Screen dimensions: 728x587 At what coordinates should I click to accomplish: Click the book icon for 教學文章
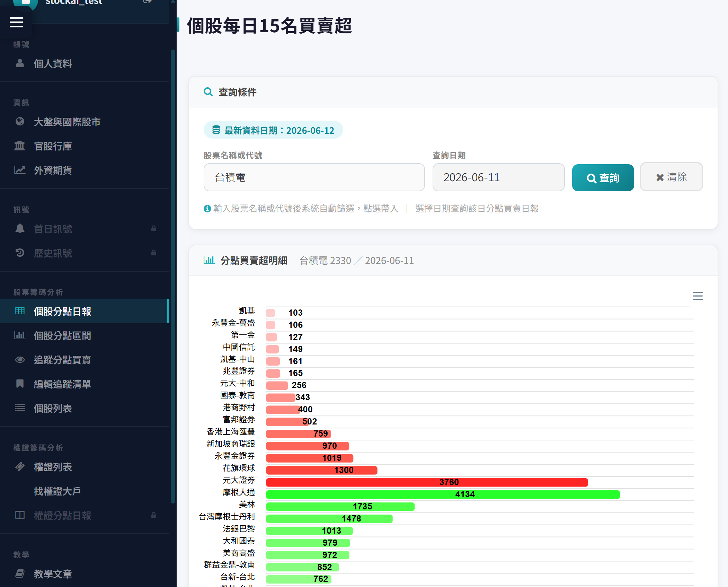tap(20, 574)
